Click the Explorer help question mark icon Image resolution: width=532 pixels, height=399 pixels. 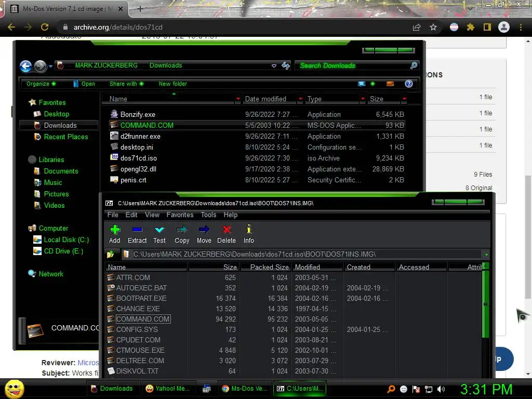coord(409,84)
